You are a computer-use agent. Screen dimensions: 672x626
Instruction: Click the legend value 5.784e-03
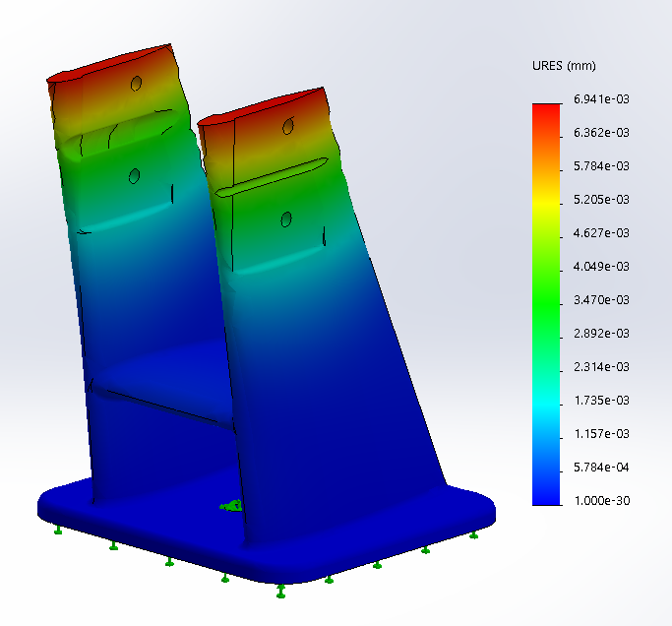coord(601,166)
